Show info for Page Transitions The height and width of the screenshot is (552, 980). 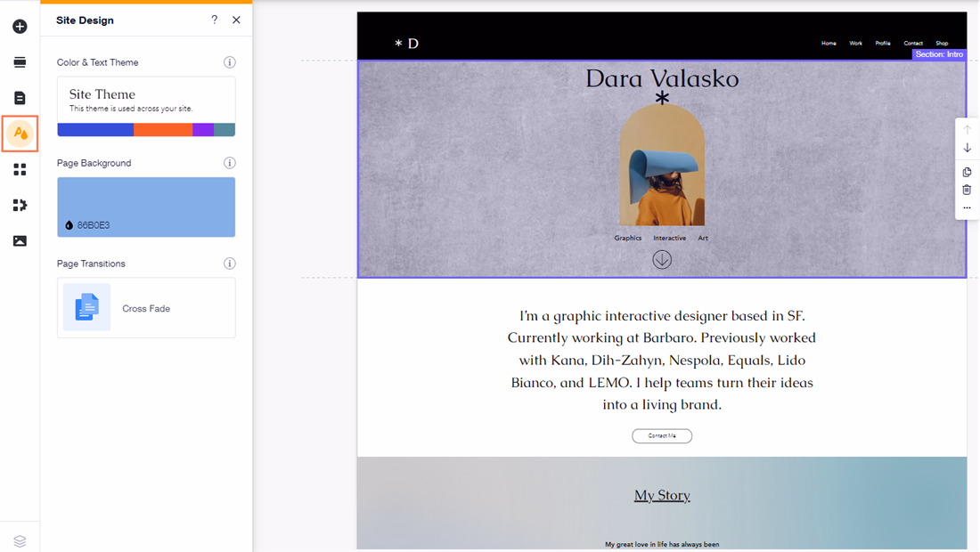229,264
